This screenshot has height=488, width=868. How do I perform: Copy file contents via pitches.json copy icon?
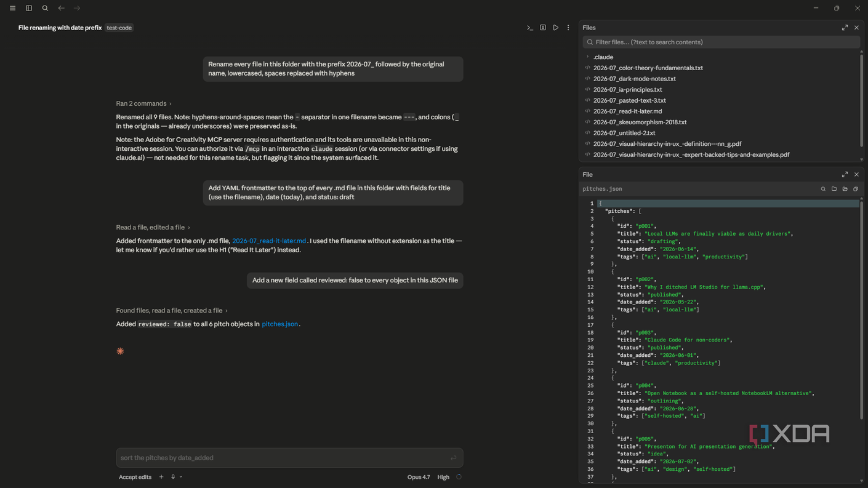tap(856, 189)
